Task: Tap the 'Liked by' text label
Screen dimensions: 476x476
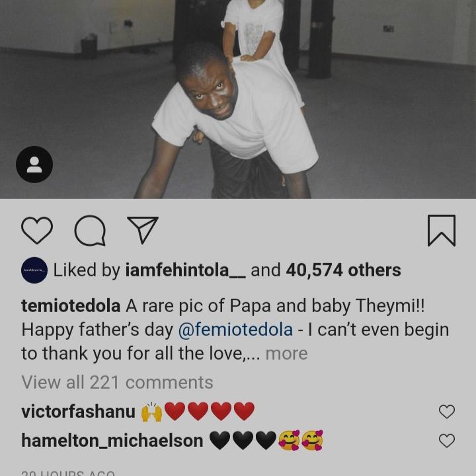Action: point(87,270)
